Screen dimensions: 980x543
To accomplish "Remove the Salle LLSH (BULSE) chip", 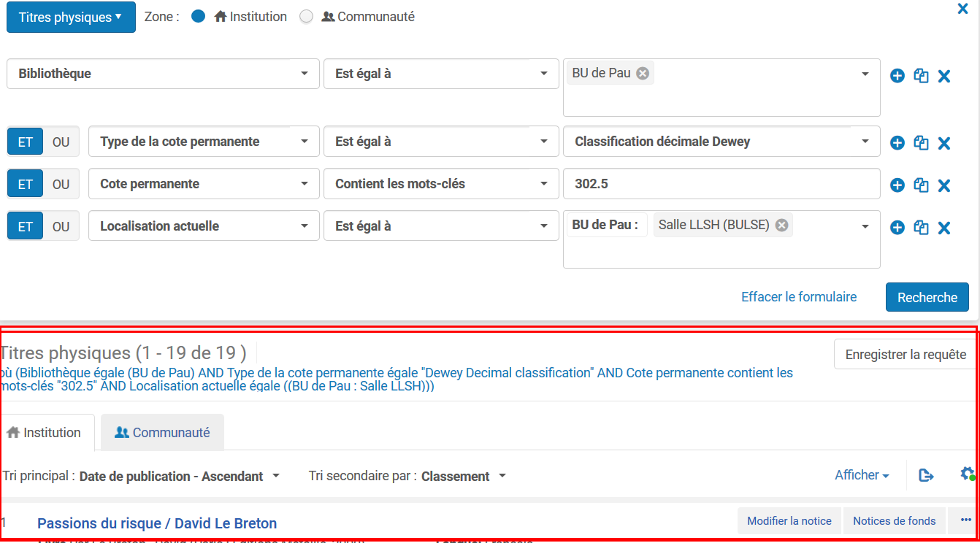I will pos(781,225).
